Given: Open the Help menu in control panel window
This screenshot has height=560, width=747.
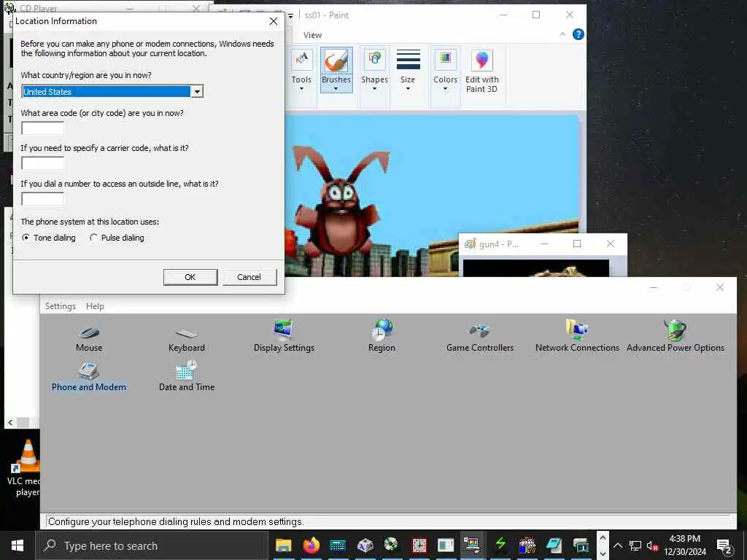Looking at the screenshot, I should pos(95,306).
